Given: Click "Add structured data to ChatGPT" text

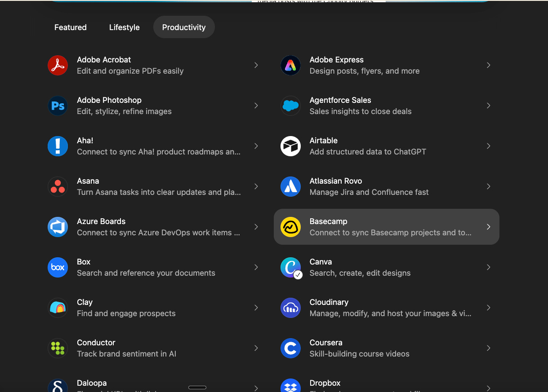Looking at the screenshot, I should coord(368,152).
